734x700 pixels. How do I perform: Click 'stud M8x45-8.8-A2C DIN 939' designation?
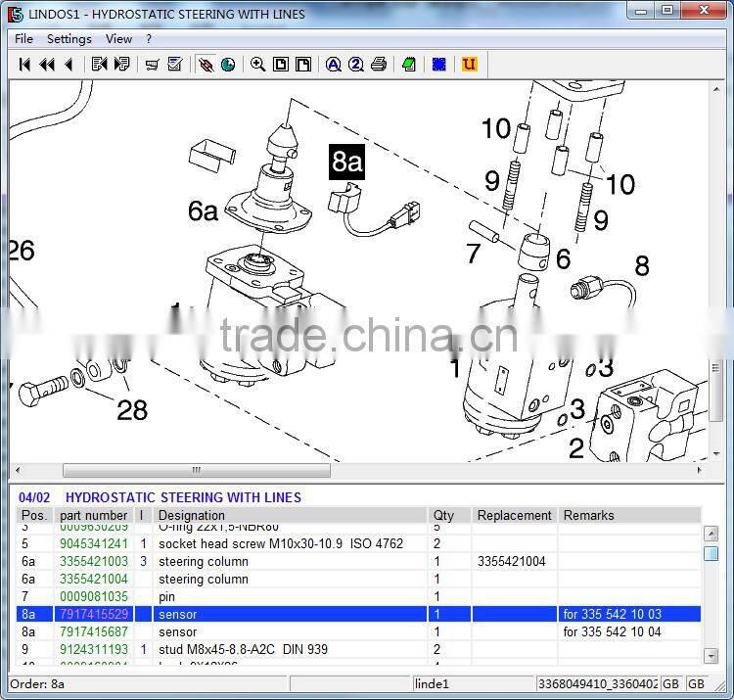pyautogui.click(x=243, y=649)
